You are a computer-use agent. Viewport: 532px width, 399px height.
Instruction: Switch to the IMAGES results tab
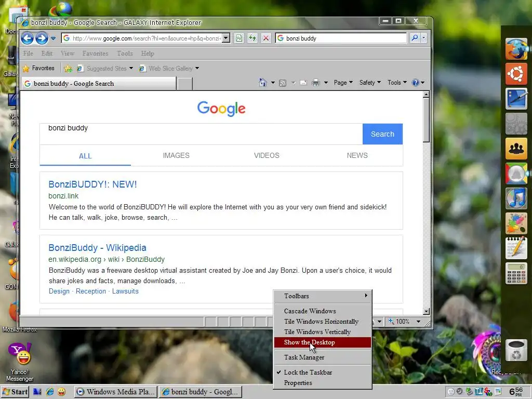(x=176, y=155)
